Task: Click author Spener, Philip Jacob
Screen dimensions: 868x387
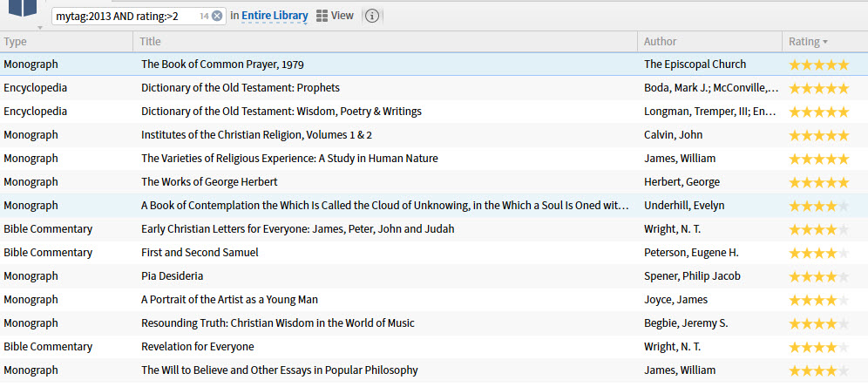Action: [x=693, y=275]
